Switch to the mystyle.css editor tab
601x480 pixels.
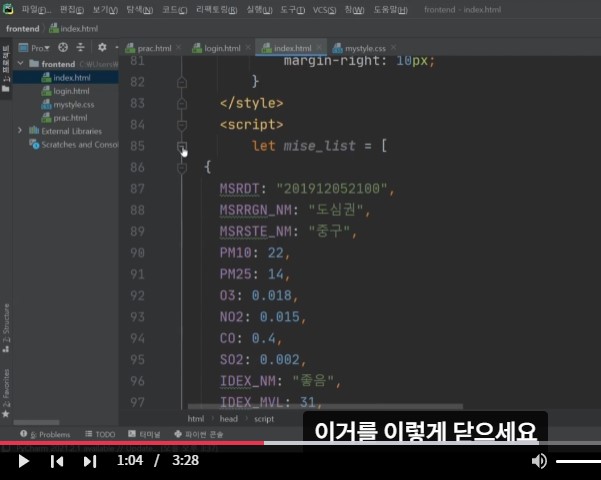click(359, 48)
